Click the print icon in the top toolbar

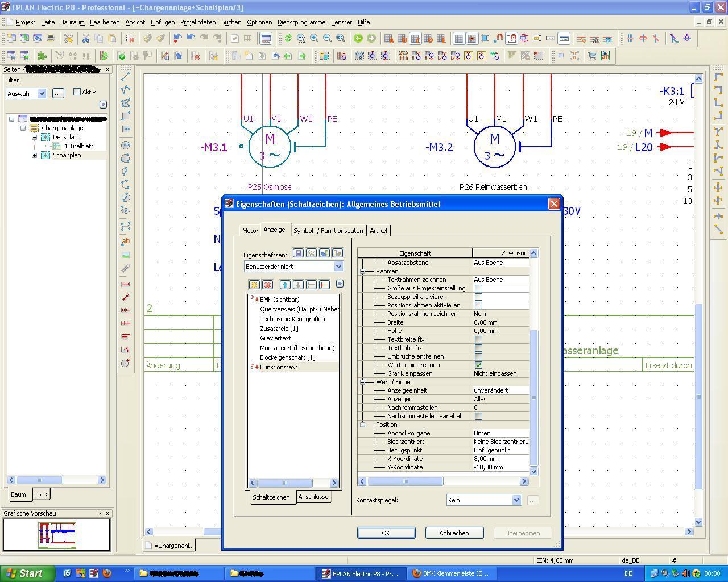pyautogui.click(x=51, y=38)
